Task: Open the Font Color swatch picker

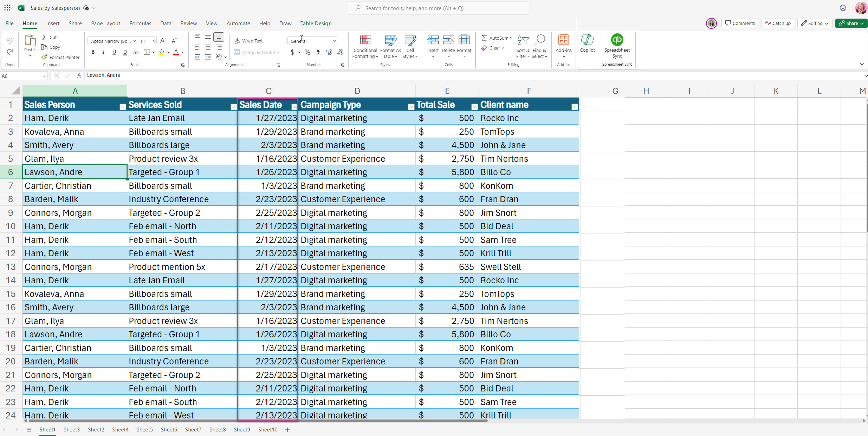Action: 182,52
